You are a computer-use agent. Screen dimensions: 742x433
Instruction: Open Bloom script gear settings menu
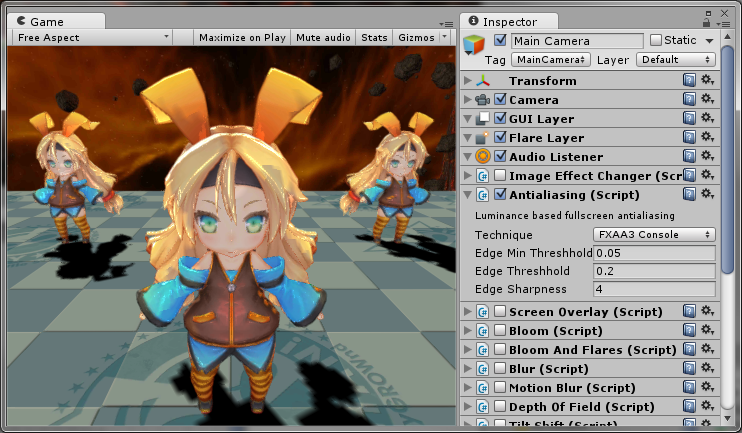click(x=707, y=330)
